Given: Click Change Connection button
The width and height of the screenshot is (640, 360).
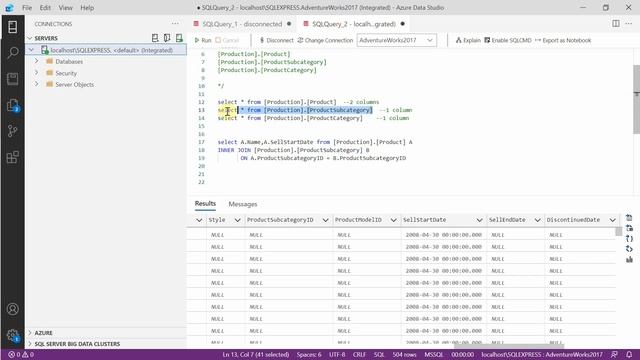Looking at the screenshot, I should point(325,40).
